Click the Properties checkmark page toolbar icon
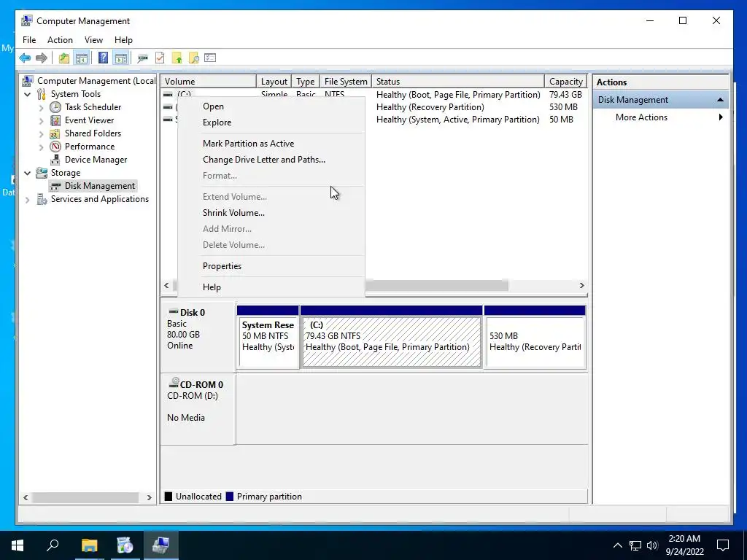This screenshot has height=560, width=747. (x=160, y=58)
